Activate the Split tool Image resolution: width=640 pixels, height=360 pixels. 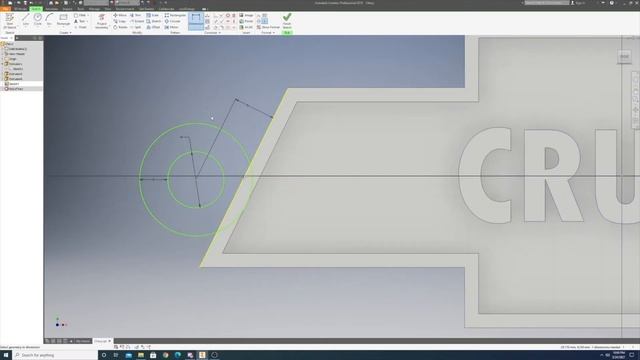point(136,27)
